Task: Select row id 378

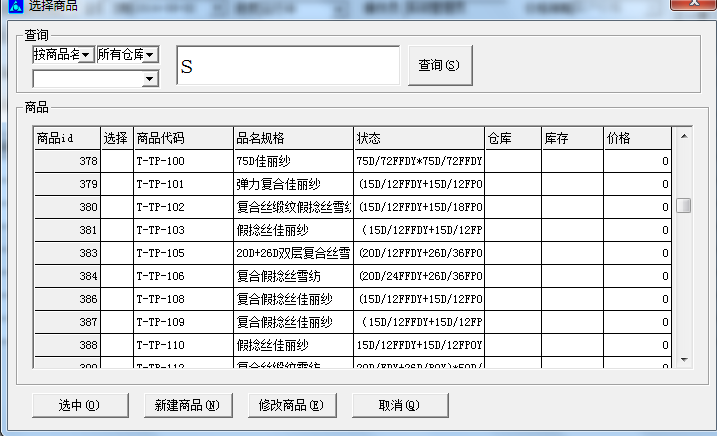Action: pos(67,161)
